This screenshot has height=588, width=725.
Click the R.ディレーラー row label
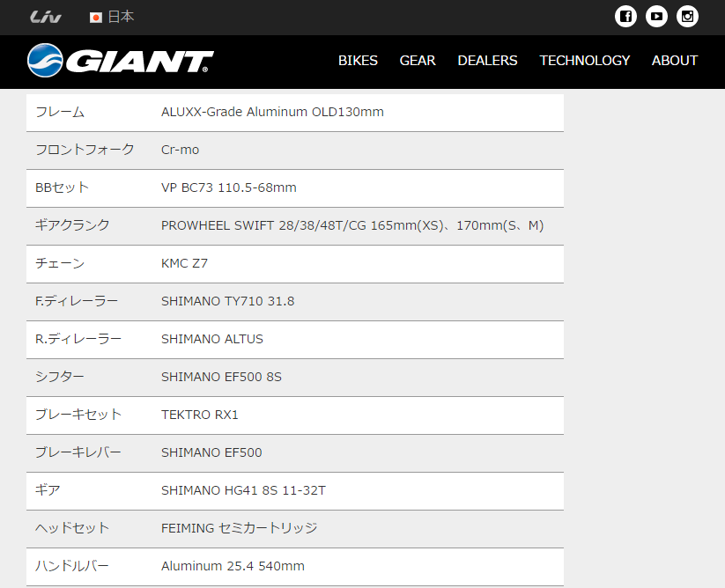(78, 339)
